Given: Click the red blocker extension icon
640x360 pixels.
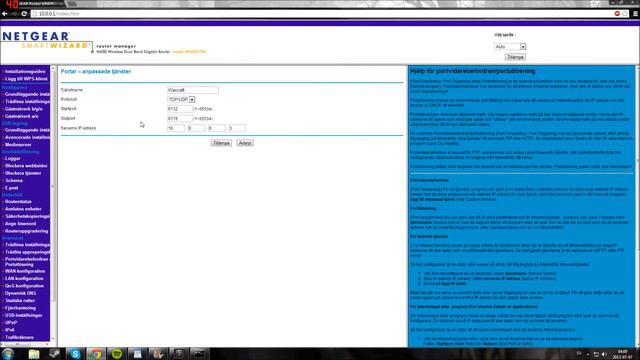Looking at the screenshot, I should tap(617, 13).
